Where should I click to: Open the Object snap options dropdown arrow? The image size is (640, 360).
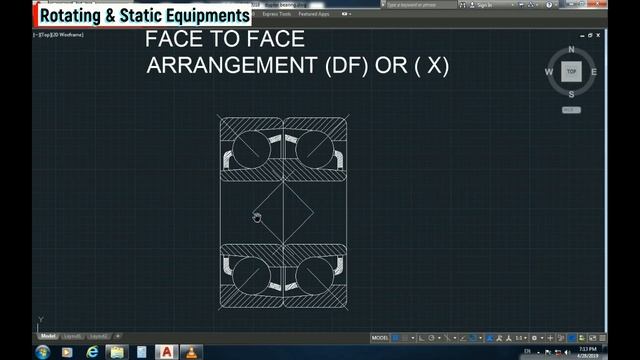(x=480, y=338)
